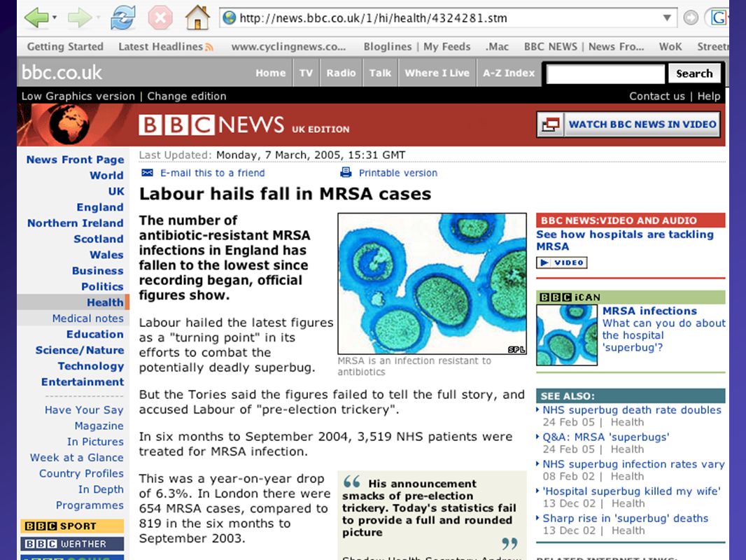Go to the browser Home icon
Screen dimensions: 746x560
click(197, 17)
